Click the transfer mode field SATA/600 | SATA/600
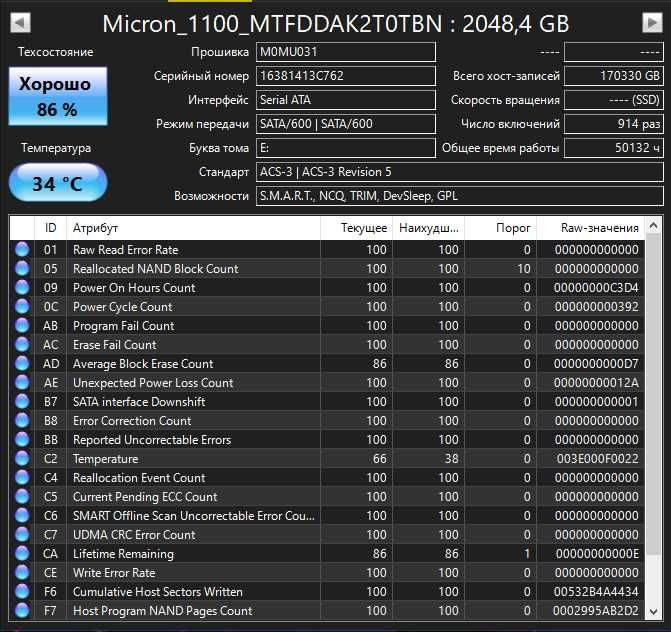The width and height of the screenshot is (671, 632). tap(346, 124)
